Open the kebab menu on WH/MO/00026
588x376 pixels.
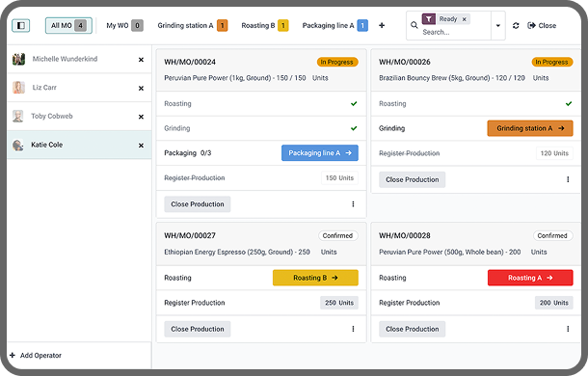(568, 179)
